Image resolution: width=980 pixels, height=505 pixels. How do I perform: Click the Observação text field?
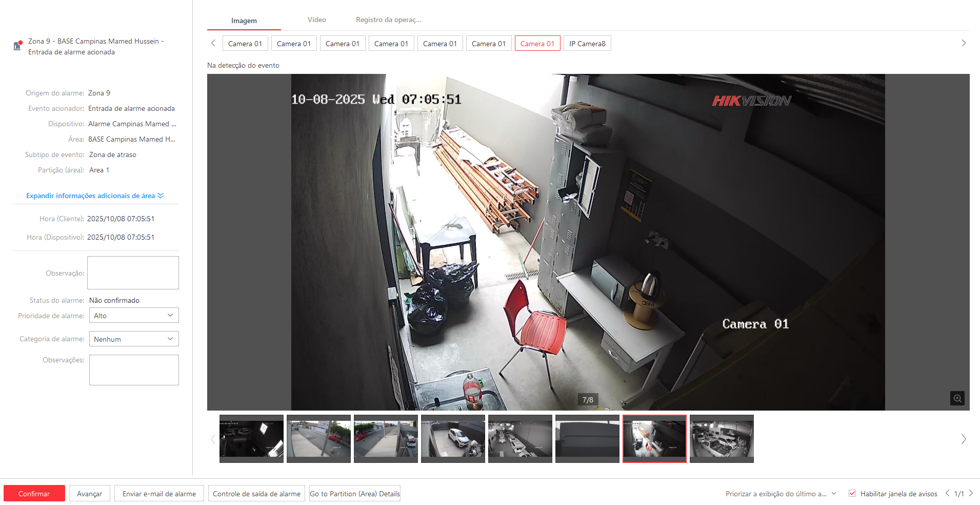click(x=133, y=273)
